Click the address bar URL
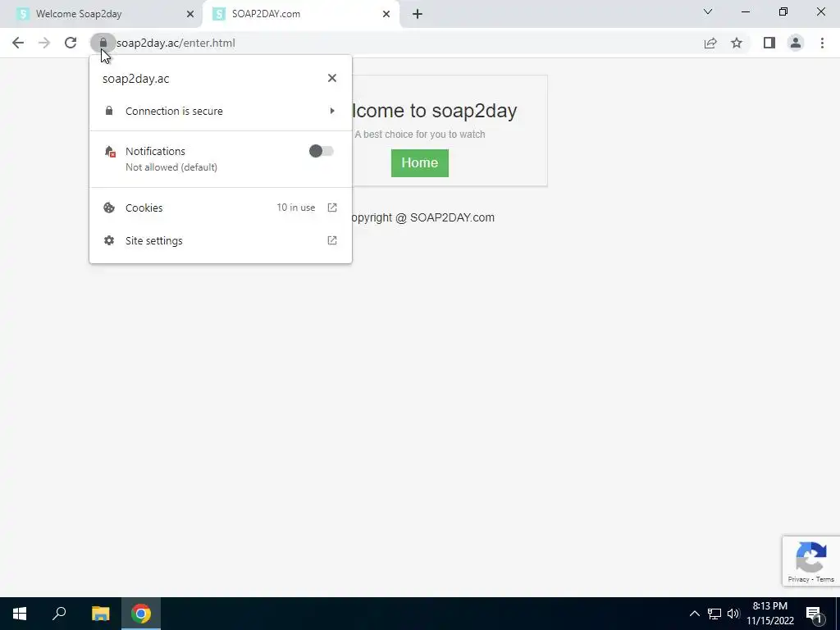The image size is (840, 630). (x=176, y=43)
